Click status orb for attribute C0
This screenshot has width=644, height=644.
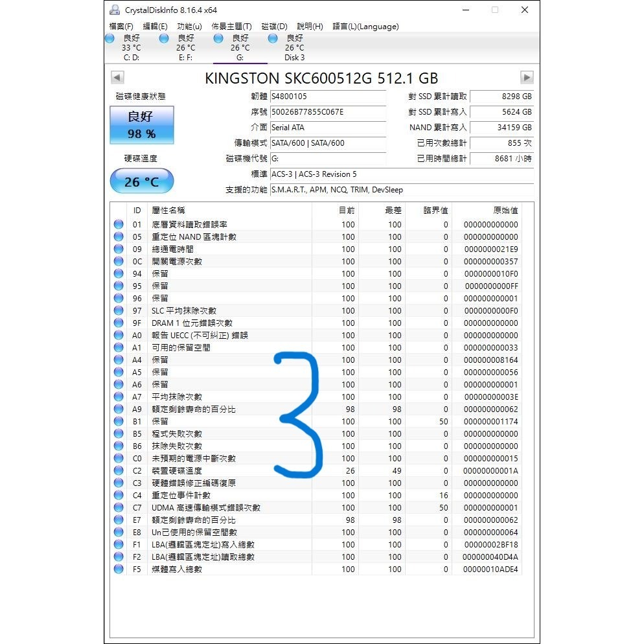tap(119, 458)
